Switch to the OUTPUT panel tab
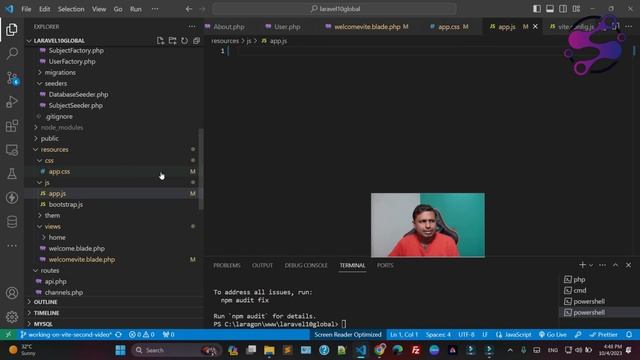Screen dimensions: 640x360 coord(262,265)
